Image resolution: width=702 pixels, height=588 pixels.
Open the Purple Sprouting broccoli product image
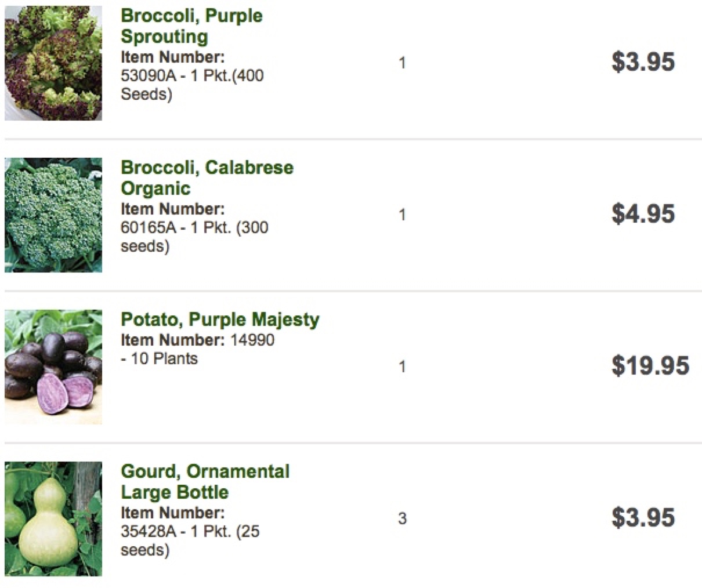tap(53, 63)
